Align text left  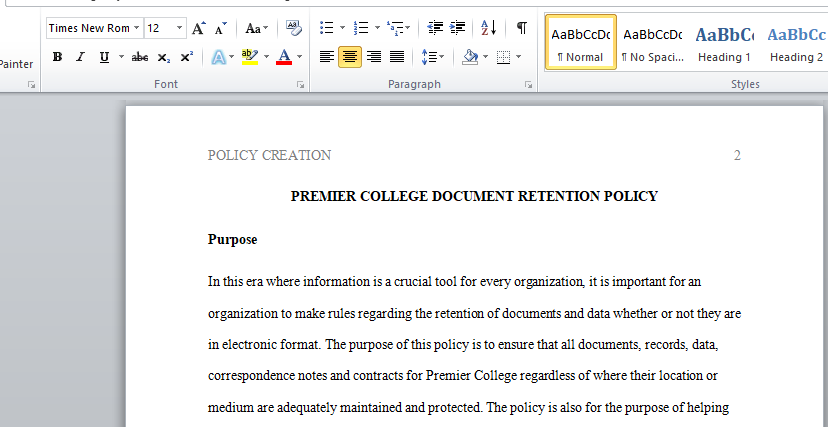327,56
